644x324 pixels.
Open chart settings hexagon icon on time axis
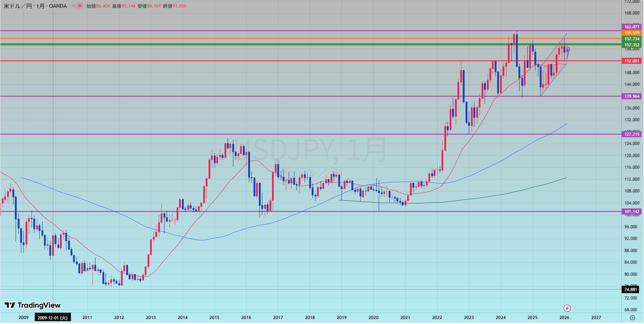click(632, 318)
